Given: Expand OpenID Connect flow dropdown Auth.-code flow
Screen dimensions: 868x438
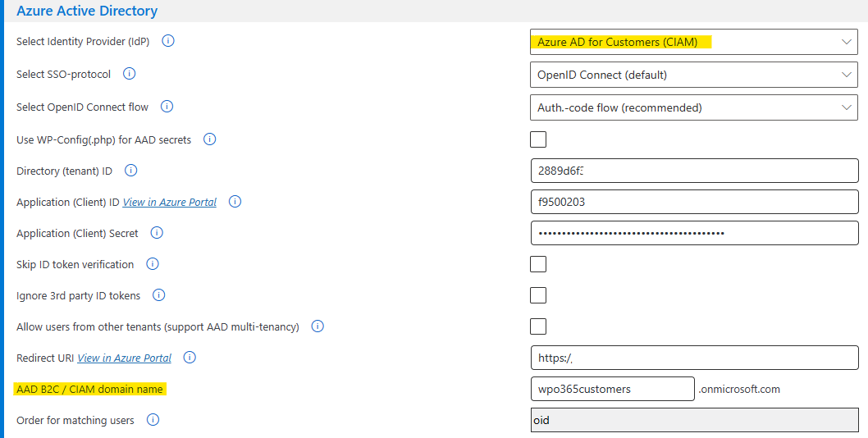Looking at the screenshot, I should [694, 107].
